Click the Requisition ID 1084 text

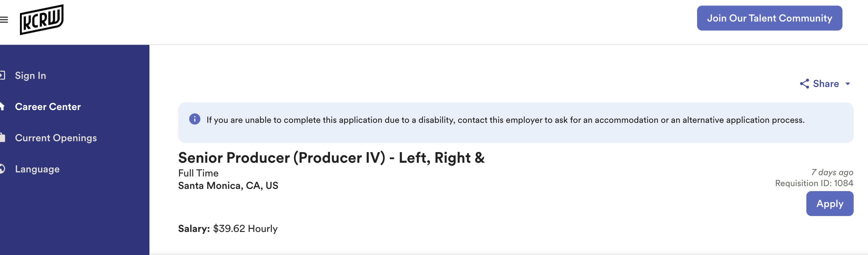[814, 183]
